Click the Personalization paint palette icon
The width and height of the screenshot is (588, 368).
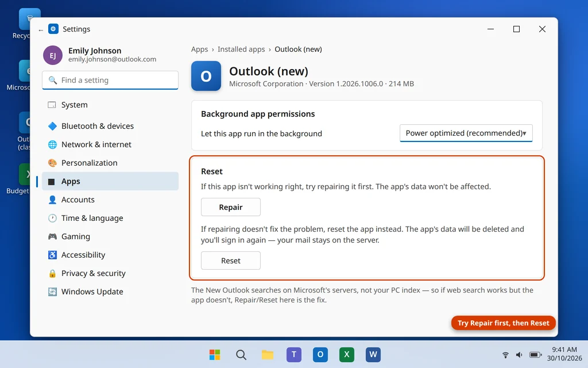(52, 163)
